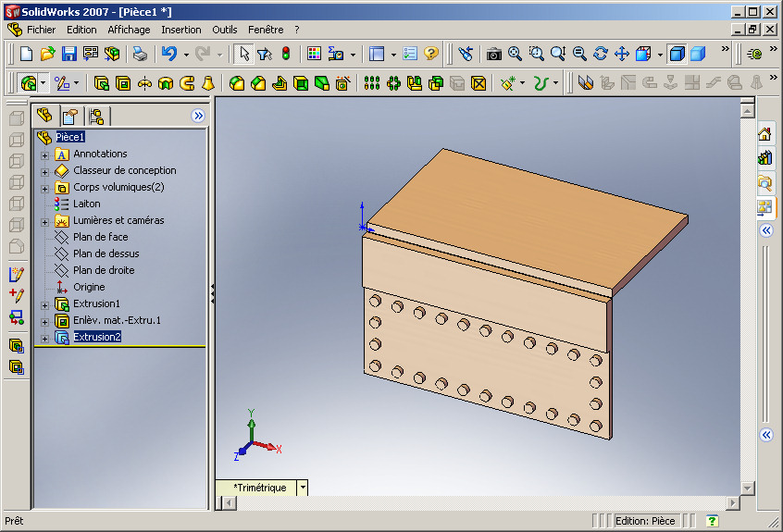Select the Rebuild traffic light icon
The image size is (783, 532).
(286, 54)
